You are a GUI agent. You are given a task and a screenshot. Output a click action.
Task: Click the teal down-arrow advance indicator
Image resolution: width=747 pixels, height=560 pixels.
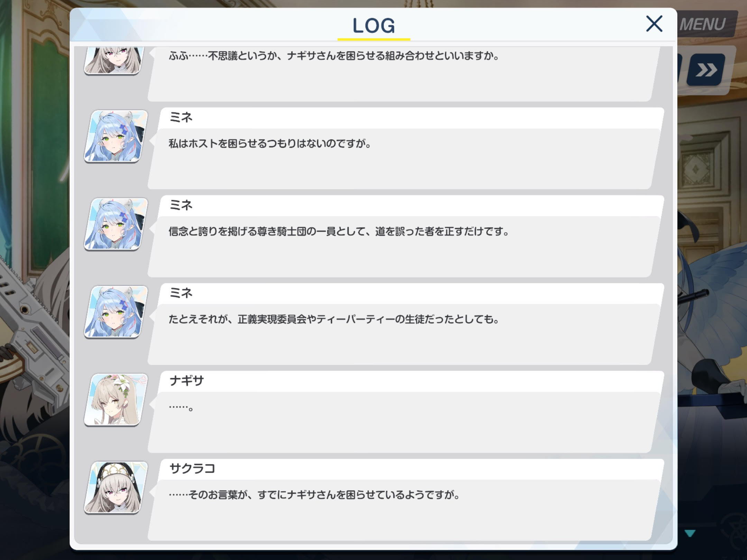point(690,533)
